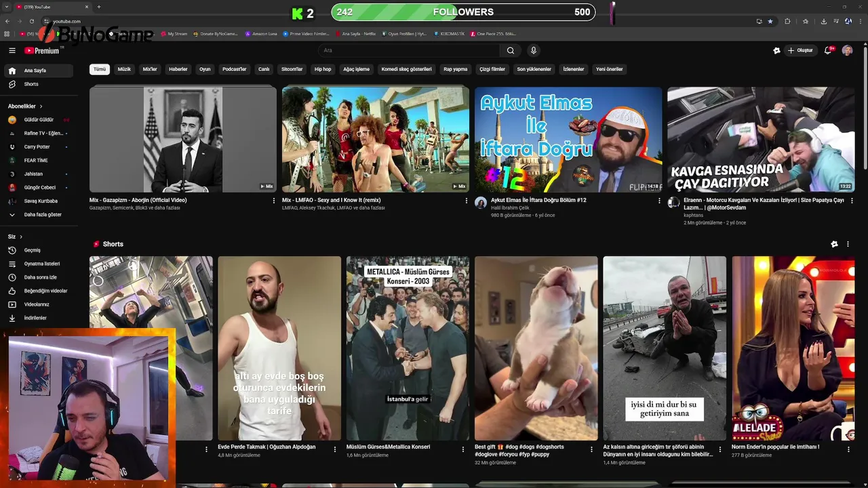The width and height of the screenshot is (868, 488).
Task: Open the Chrome extensions puzzle icon
Action: coord(787,21)
